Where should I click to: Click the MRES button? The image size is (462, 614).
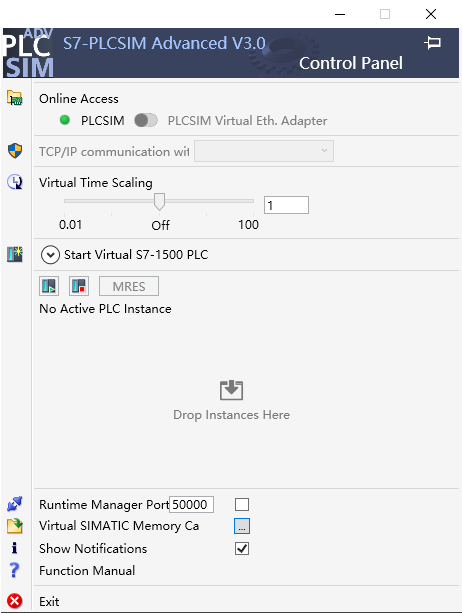(x=129, y=286)
